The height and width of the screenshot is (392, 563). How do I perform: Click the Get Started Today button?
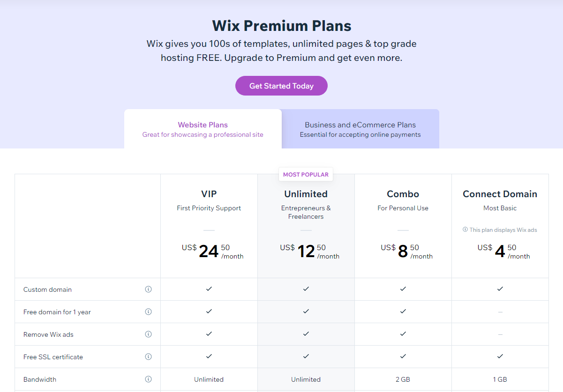281,86
